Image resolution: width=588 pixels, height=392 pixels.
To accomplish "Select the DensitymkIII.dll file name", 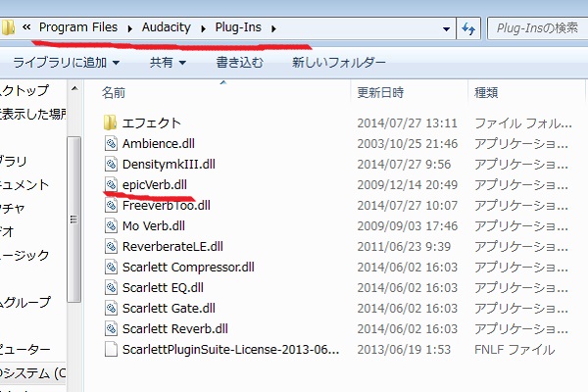I will point(169,165).
